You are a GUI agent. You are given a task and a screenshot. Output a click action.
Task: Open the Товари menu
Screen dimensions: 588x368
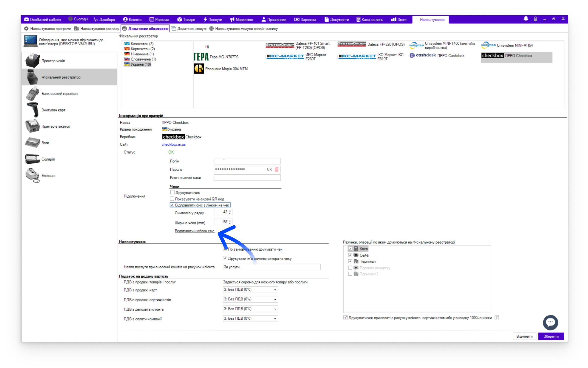point(186,20)
